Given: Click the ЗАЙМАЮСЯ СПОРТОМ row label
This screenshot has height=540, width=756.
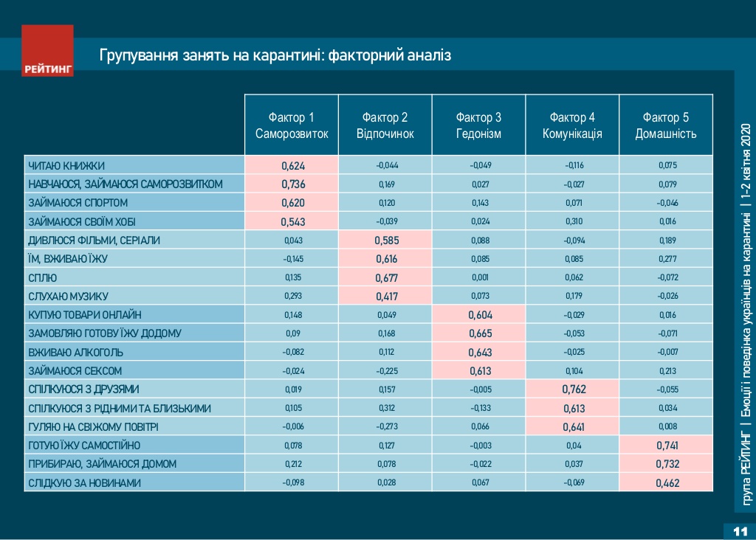Looking at the screenshot, I should [x=78, y=203].
